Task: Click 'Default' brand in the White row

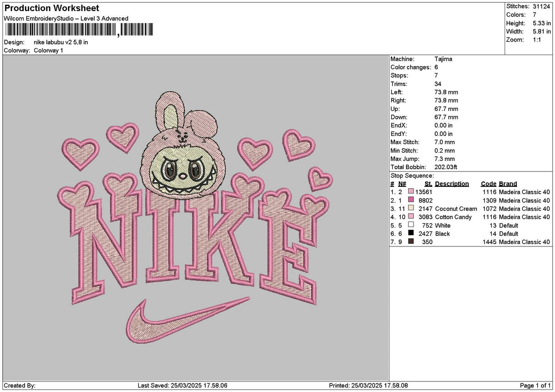Action: [508, 226]
